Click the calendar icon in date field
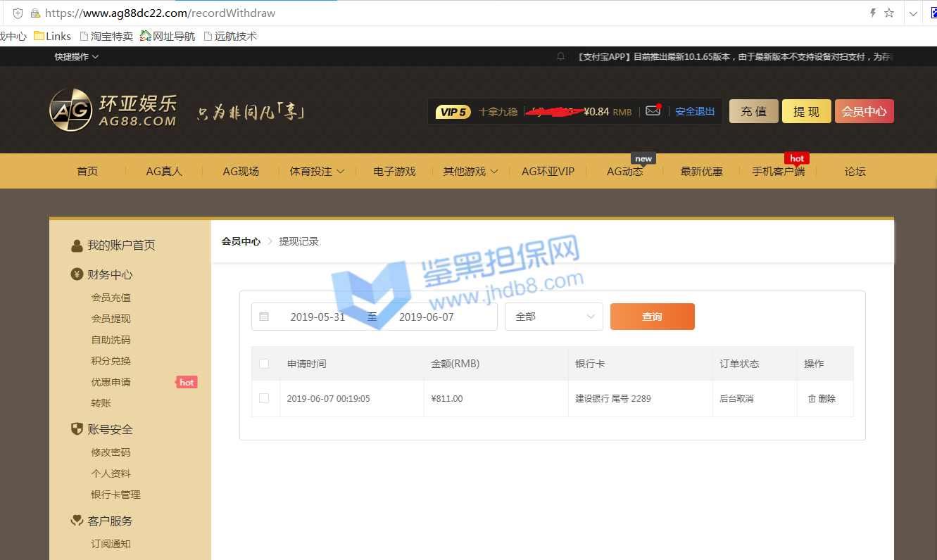Screen dimensions: 937x560 click(264, 317)
